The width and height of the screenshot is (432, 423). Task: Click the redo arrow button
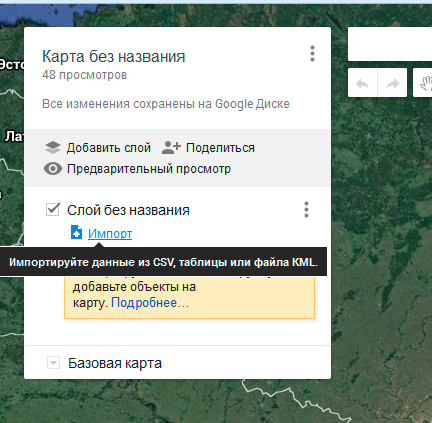392,83
